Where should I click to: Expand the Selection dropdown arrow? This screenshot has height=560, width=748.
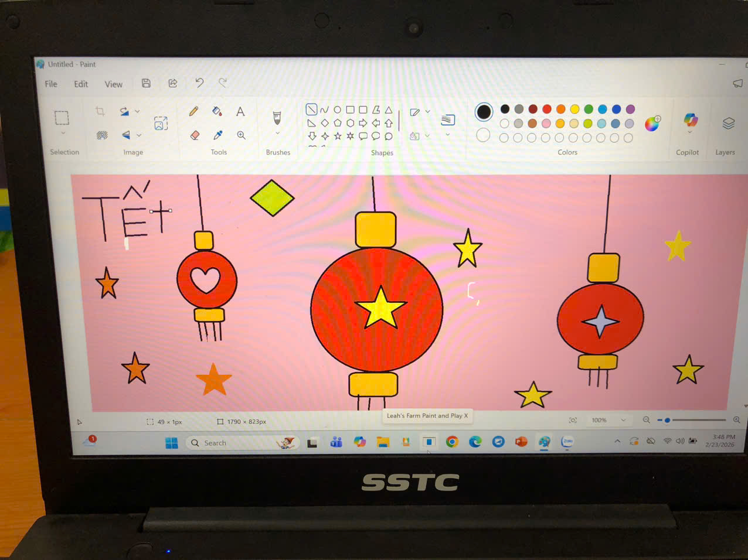coord(63,134)
